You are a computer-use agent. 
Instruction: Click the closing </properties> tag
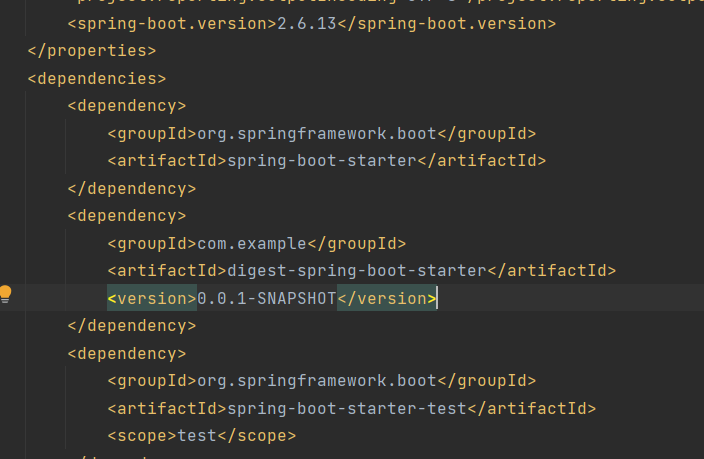pos(92,51)
